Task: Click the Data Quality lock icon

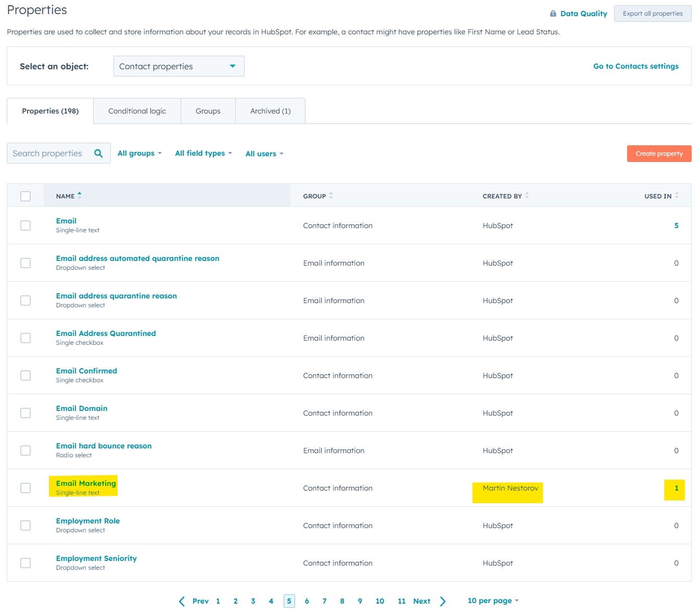Action: (553, 14)
